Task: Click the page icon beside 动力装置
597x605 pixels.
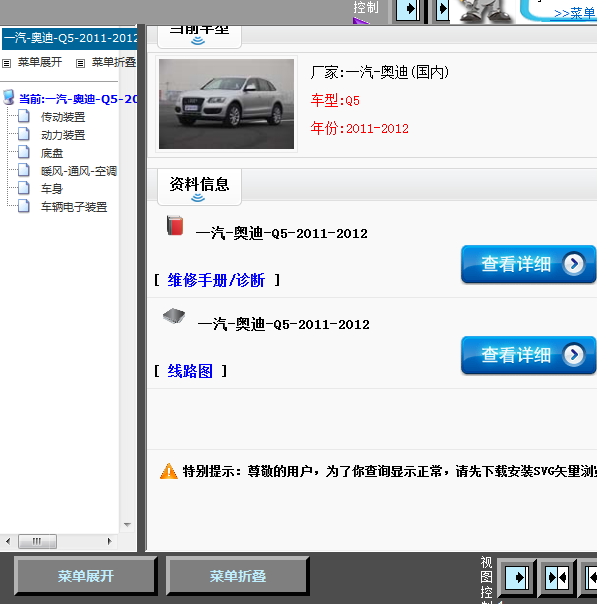Action: tap(24, 134)
